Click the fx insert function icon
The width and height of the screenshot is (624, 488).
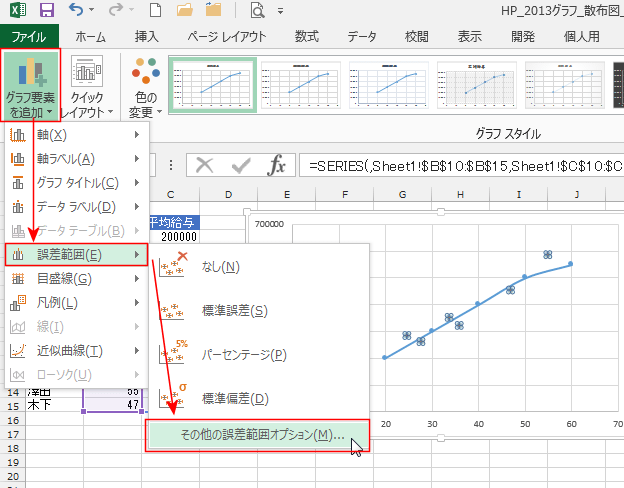click(x=278, y=165)
